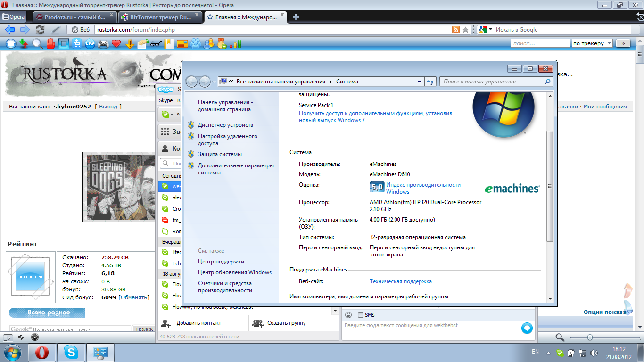Screen dimensions: 644x362
Task: Click the EN language indicator in taskbar
Action: tap(535, 352)
